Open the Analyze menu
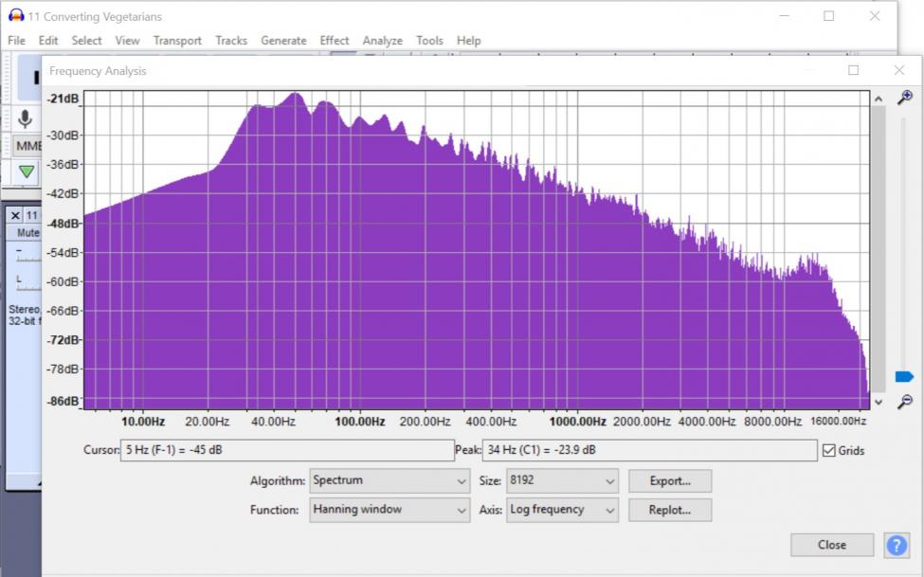This screenshot has width=924, height=577. point(382,41)
